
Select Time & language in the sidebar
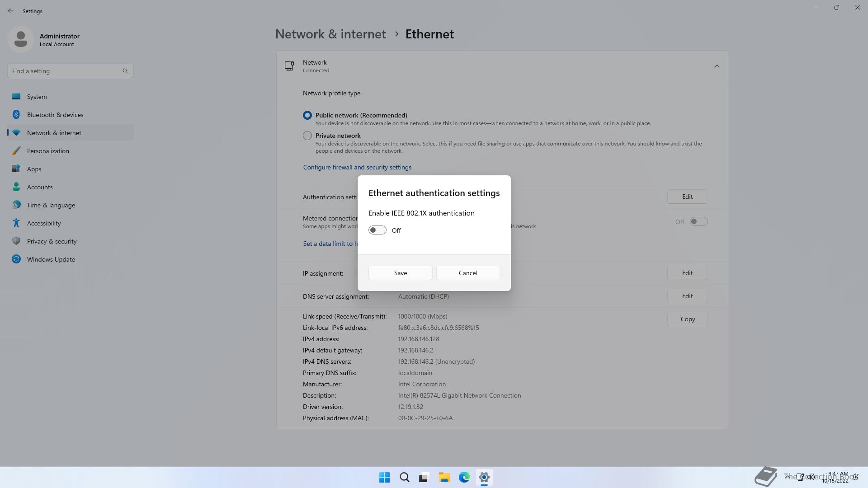click(51, 205)
